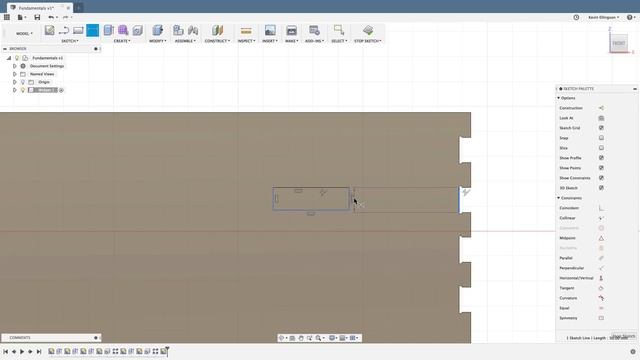Jump to the timeline beginning
640x360 pixels.
[5, 351]
